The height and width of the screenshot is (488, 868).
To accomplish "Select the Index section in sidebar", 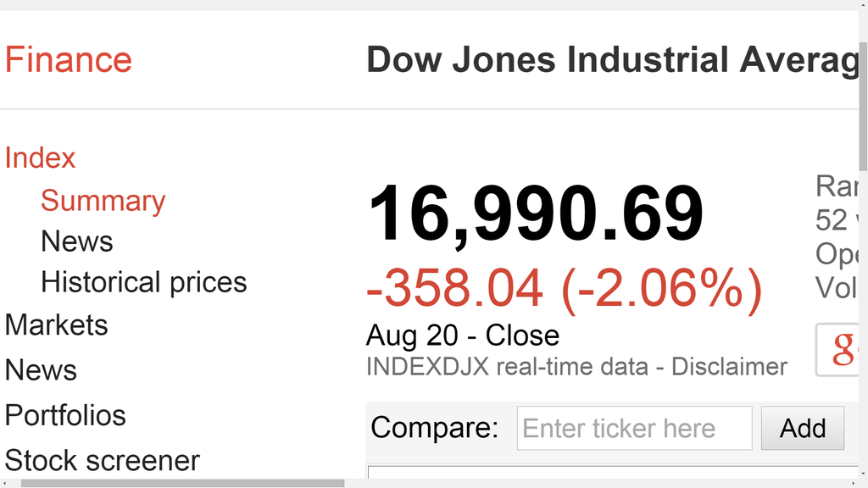I will pos(40,158).
